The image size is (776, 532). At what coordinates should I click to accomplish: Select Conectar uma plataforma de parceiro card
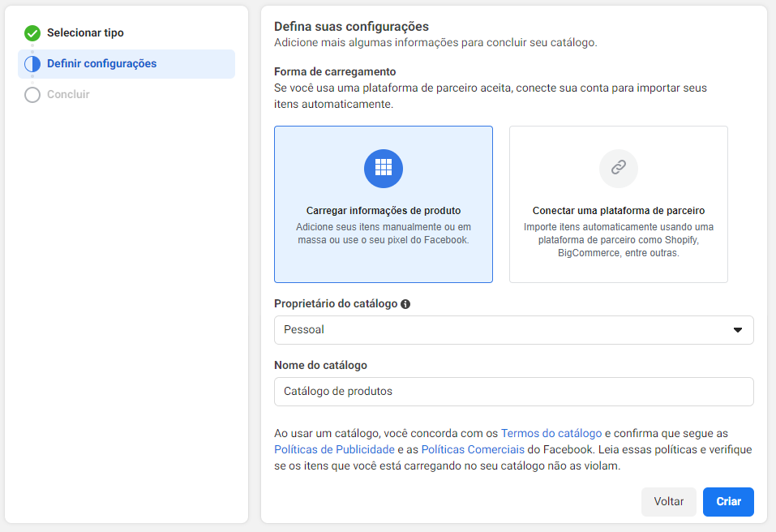click(618, 204)
